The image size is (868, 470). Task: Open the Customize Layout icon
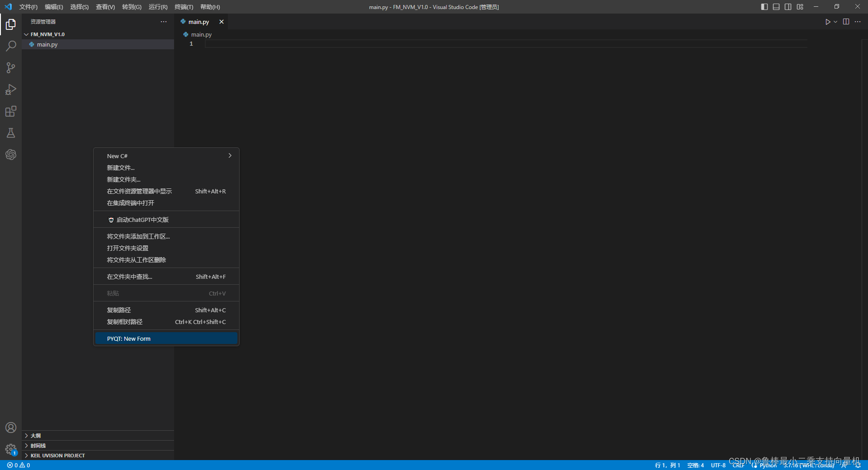800,7
